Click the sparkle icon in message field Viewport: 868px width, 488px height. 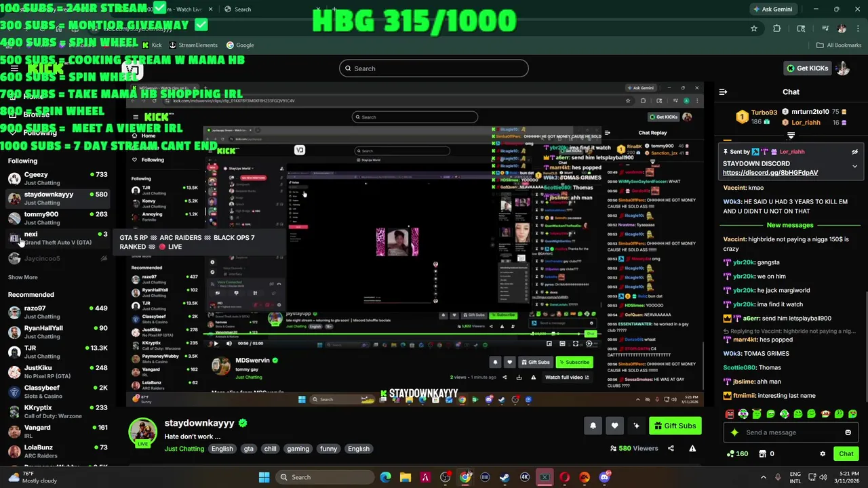click(x=734, y=432)
